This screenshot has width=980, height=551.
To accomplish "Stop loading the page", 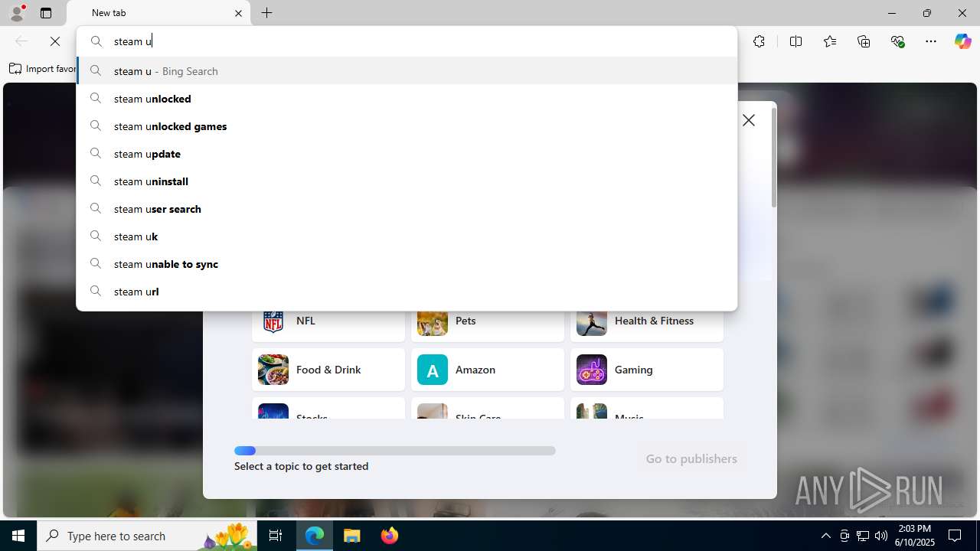I will click(x=55, y=41).
